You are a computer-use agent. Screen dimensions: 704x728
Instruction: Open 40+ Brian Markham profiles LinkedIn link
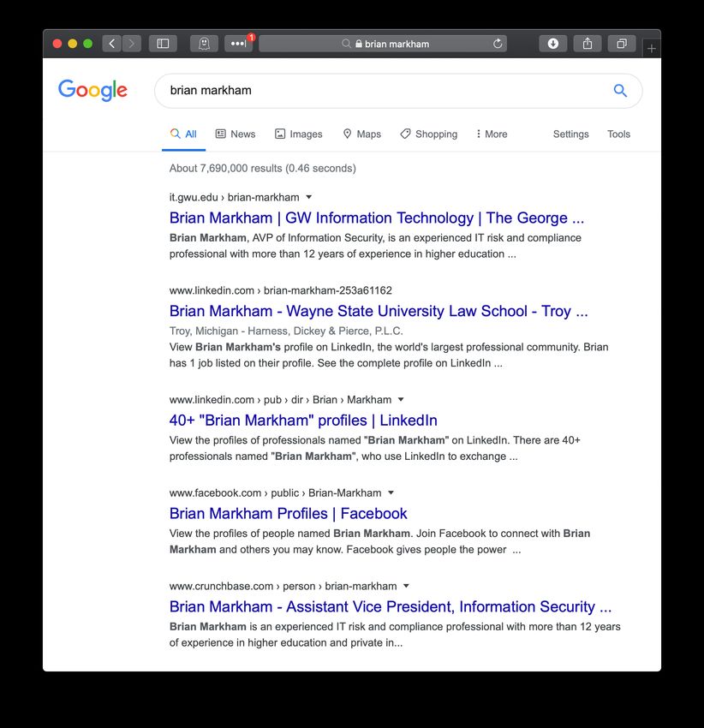303,421
